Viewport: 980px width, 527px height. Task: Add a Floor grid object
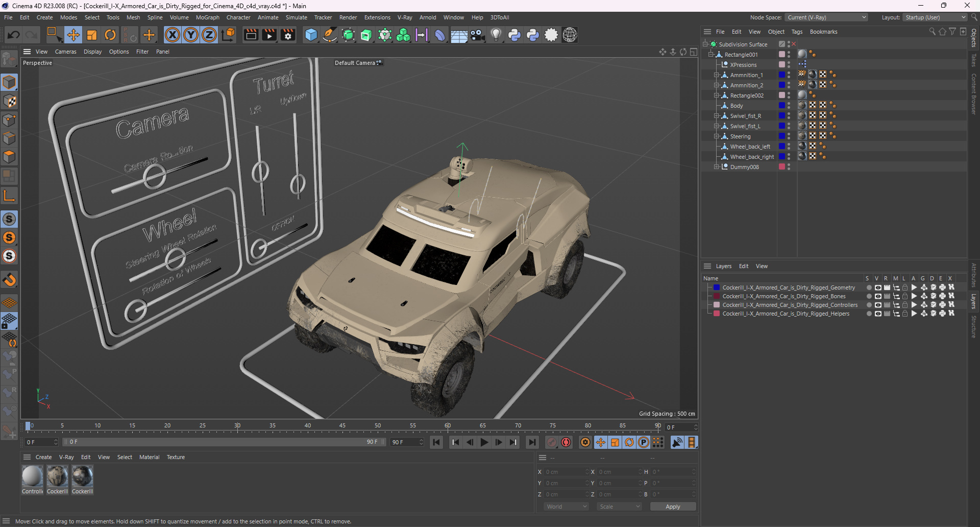pos(459,35)
